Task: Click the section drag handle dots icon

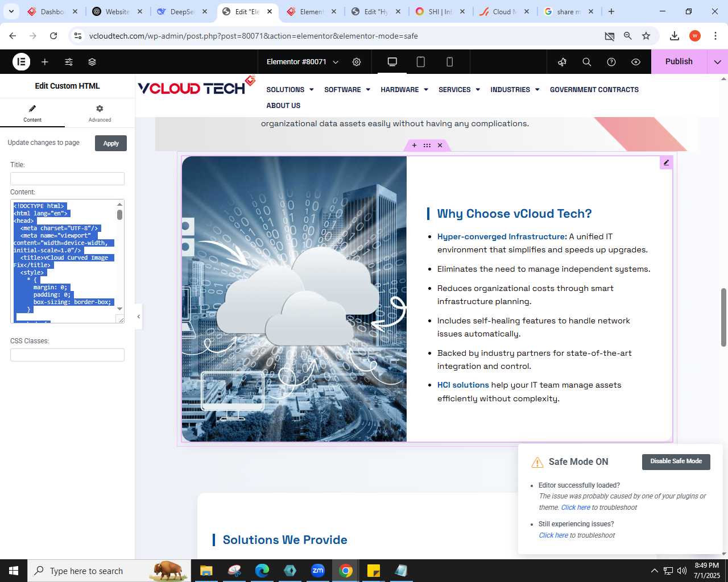Action: click(427, 145)
